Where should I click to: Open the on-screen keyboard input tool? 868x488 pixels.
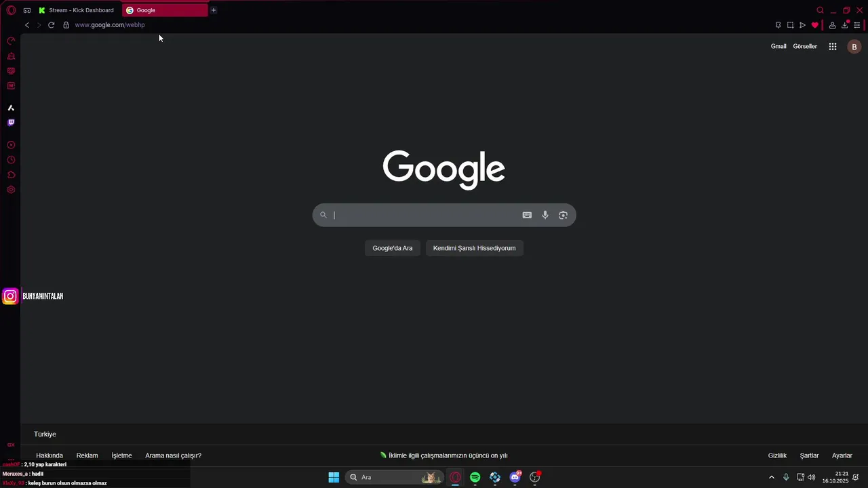[x=527, y=215]
